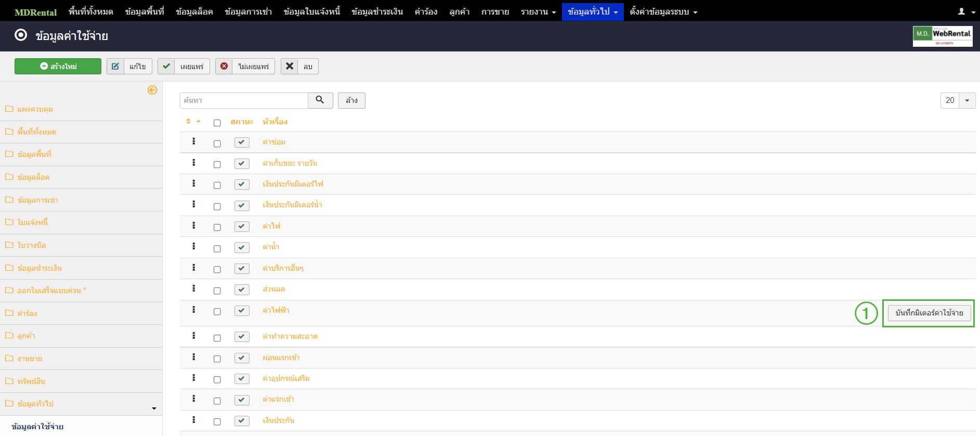980x436 pixels.
Task: Toggle published status of ค่าแรกเข้า
Action: click(x=242, y=400)
